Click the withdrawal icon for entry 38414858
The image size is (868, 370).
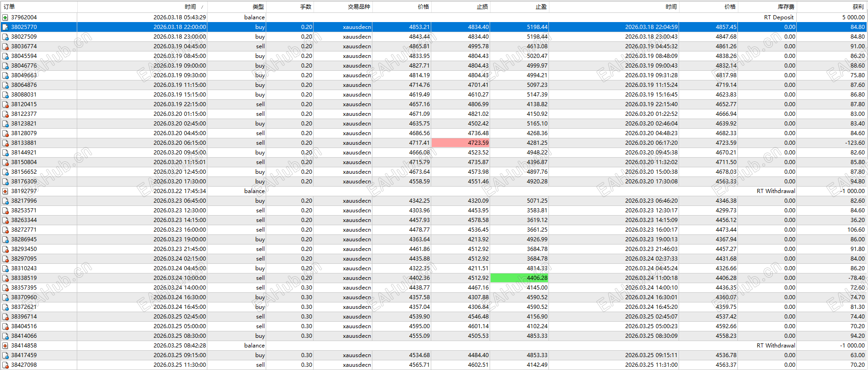click(5, 346)
